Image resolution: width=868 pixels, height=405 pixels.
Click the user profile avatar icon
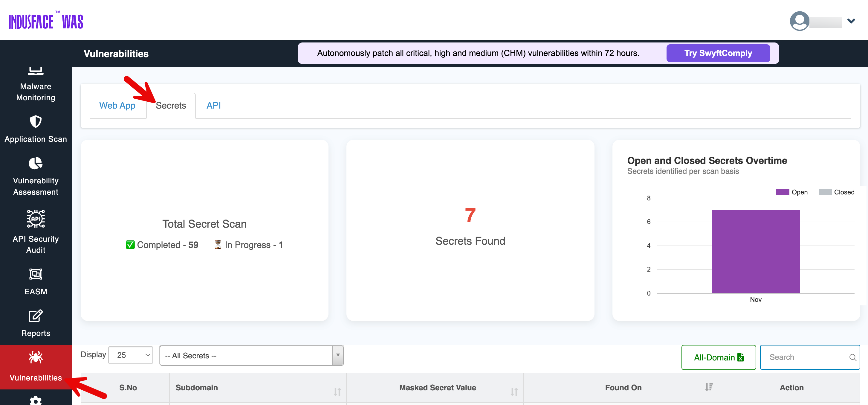pyautogui.click(x=799, y=21)
